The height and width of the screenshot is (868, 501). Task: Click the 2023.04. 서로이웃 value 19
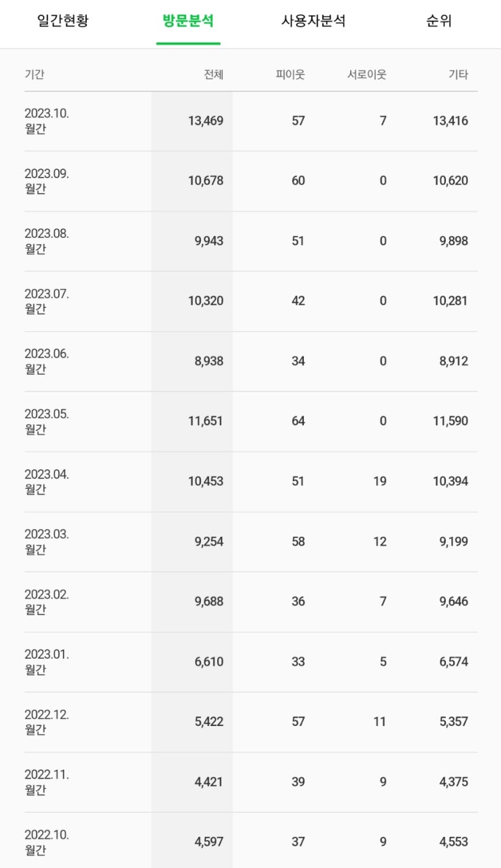(380, 482)
